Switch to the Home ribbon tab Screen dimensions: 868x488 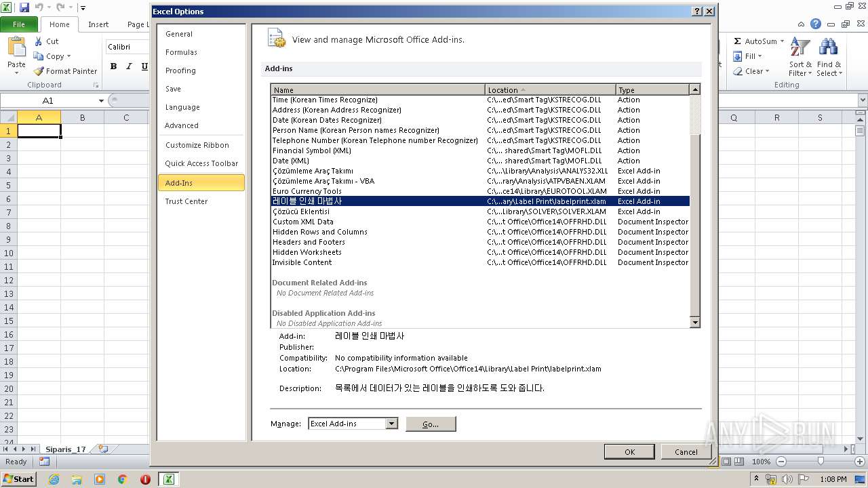pyautogui.click(x=60, y=24)
